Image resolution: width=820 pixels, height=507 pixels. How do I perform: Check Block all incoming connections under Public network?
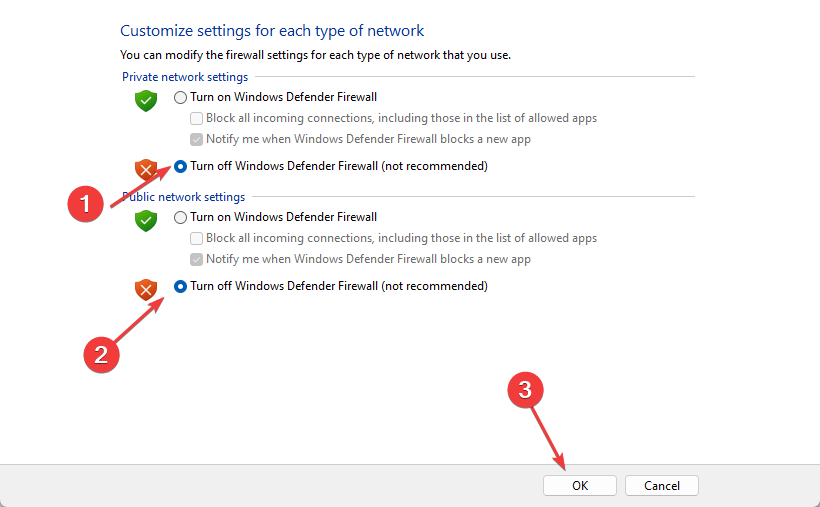point(197,239)
